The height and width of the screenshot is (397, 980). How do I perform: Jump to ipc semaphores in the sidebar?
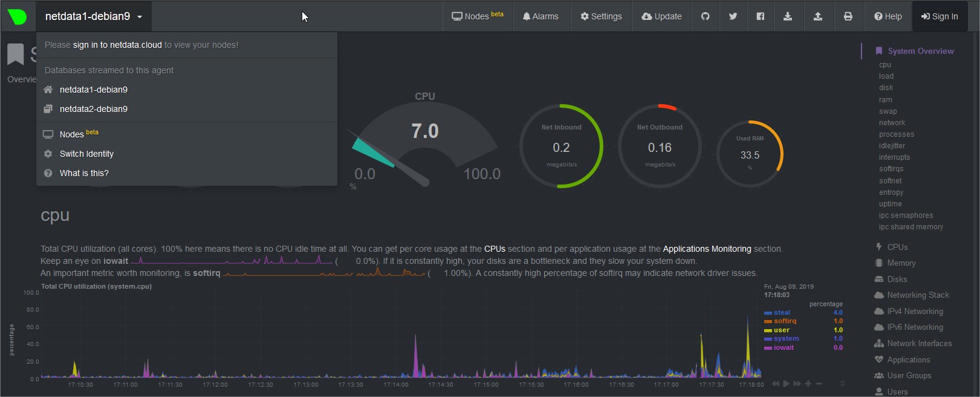tap(906, 215)
